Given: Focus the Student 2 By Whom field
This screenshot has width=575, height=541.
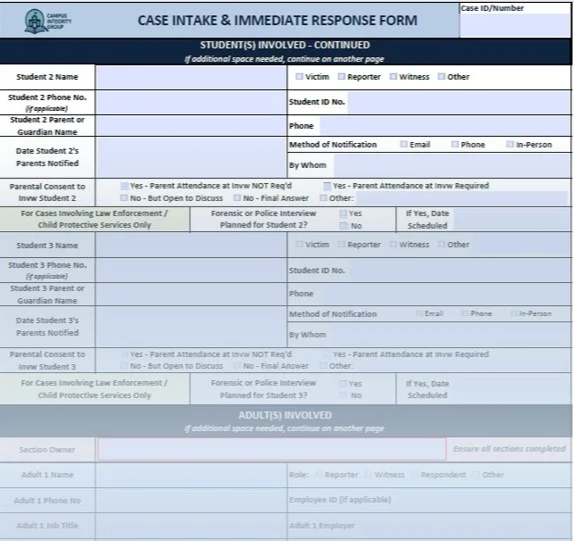Looking at the screenshot, I should click(x=452, y=165).
